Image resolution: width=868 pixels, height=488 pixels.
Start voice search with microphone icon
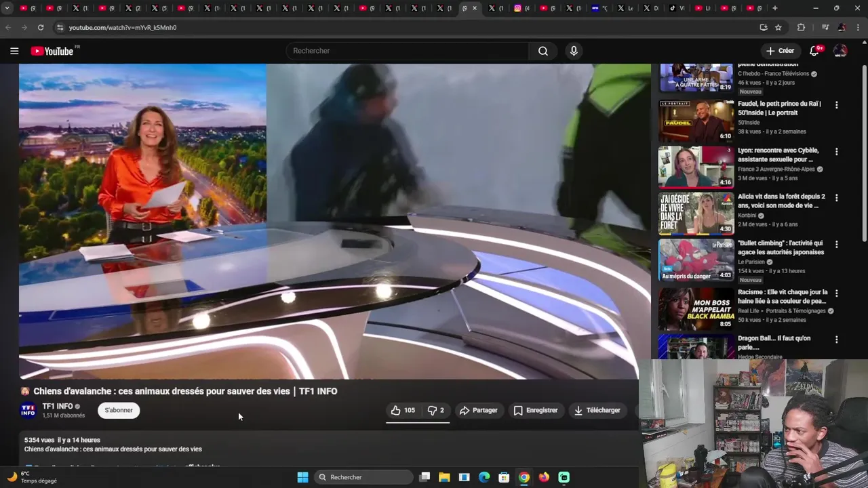pyautogui.click(x=574, y=51)
